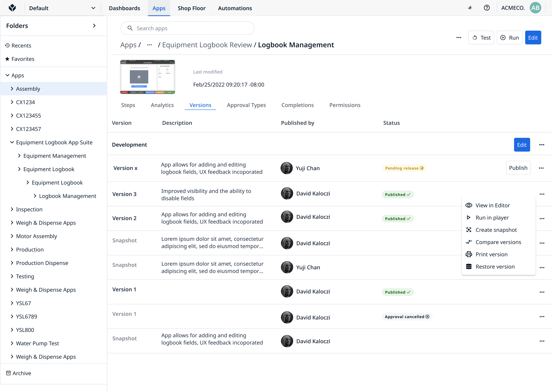The image size is (552, 392).
Task: Click the Create snapshot icon
Action: 469,229
